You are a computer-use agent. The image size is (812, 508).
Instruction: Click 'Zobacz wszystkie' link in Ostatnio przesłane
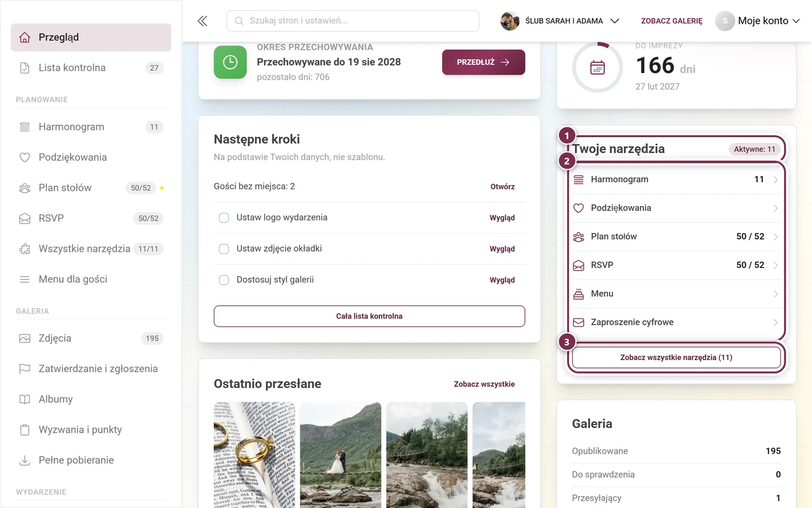point(484,384)
